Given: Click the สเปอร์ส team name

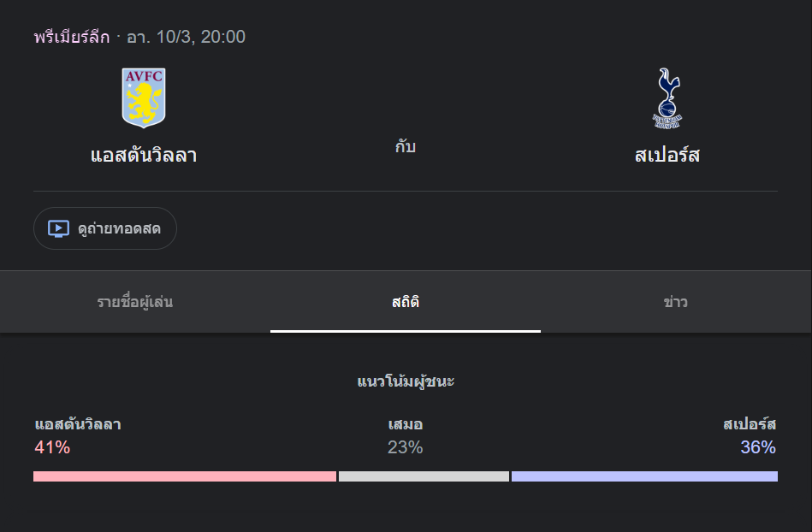Looking at the screenshot, I should pos(667,157).
